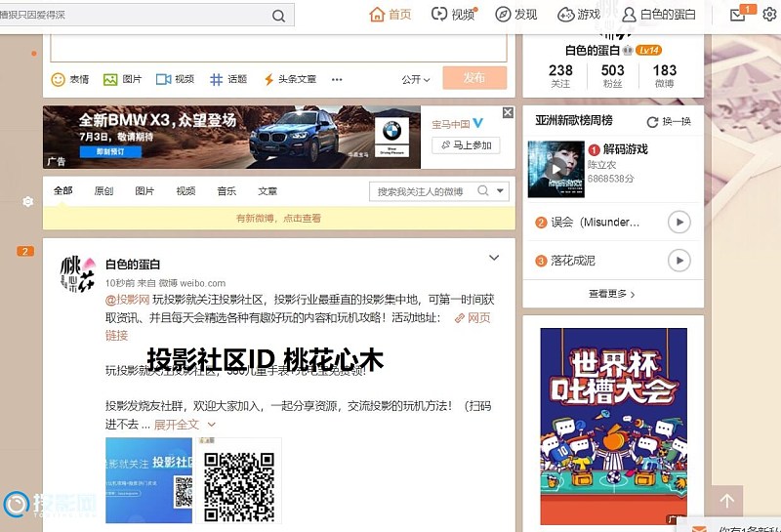Open 白色的蛋白 profile in top bar
Image resolution: width=781 pixels, height=532 pixels.
coord(658,15)
